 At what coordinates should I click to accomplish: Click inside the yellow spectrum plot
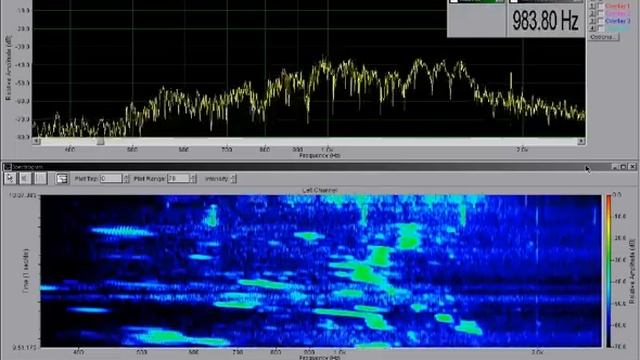pos(309,68)
